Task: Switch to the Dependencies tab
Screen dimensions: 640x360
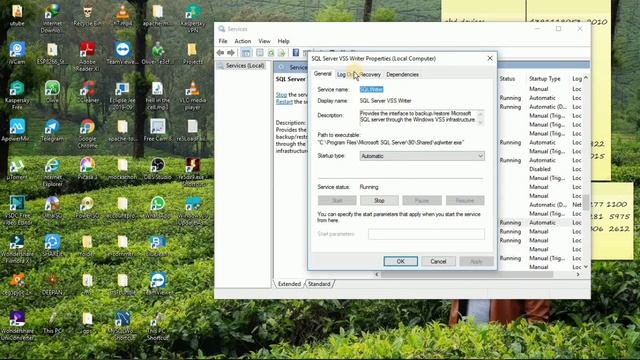Action: click(402, 75)
